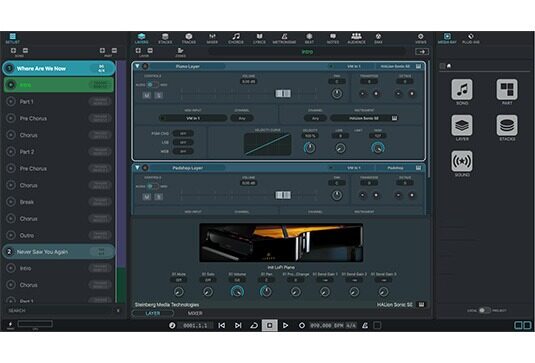Open the Mixer view in top toolbar
The width and height of the screenshot is (535, 363).
click(212, 38)
